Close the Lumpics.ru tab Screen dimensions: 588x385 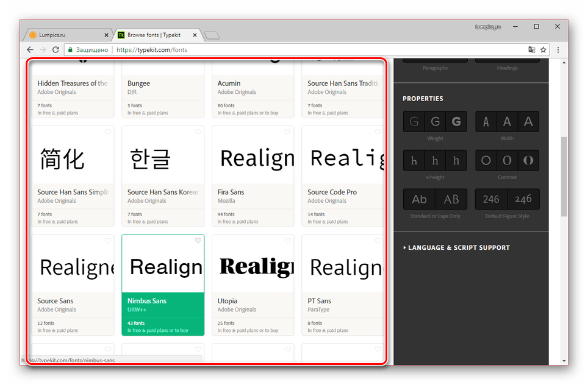(106, 35)
